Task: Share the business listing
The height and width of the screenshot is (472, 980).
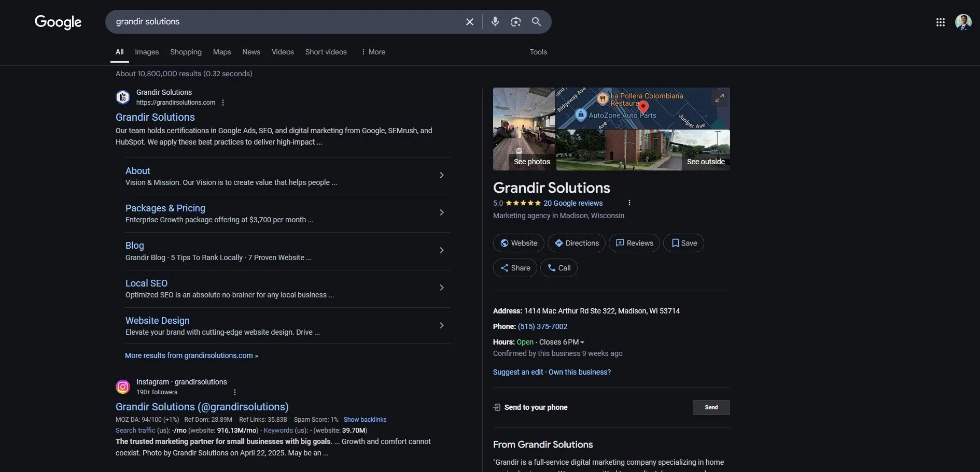Action: [x=515, y=268]
